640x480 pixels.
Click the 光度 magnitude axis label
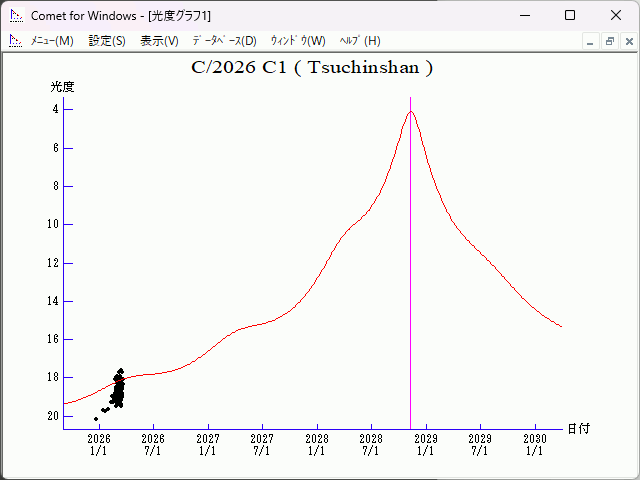click(x=62, y=87)
